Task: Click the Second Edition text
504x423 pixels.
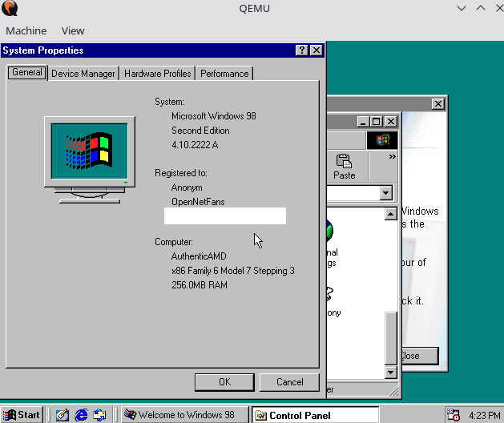Action: (x=200, y=131)
